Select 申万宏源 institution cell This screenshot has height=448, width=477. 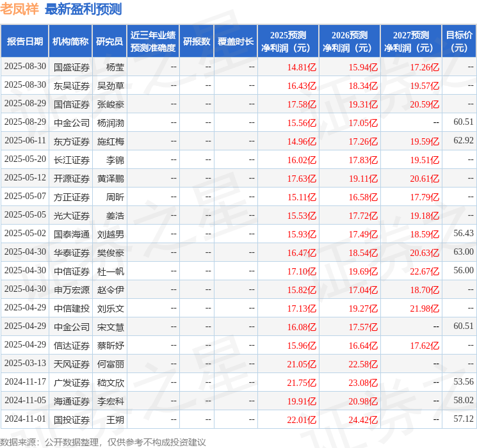click(x=72, y=290)
